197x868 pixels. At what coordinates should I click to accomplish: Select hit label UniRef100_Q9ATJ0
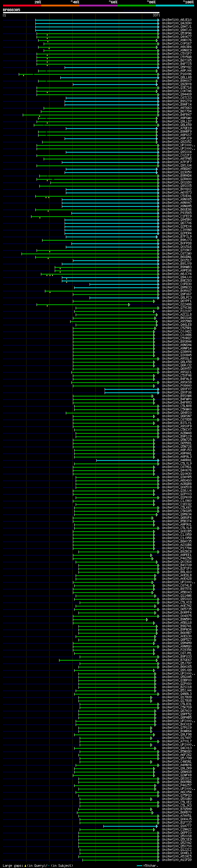177,30
